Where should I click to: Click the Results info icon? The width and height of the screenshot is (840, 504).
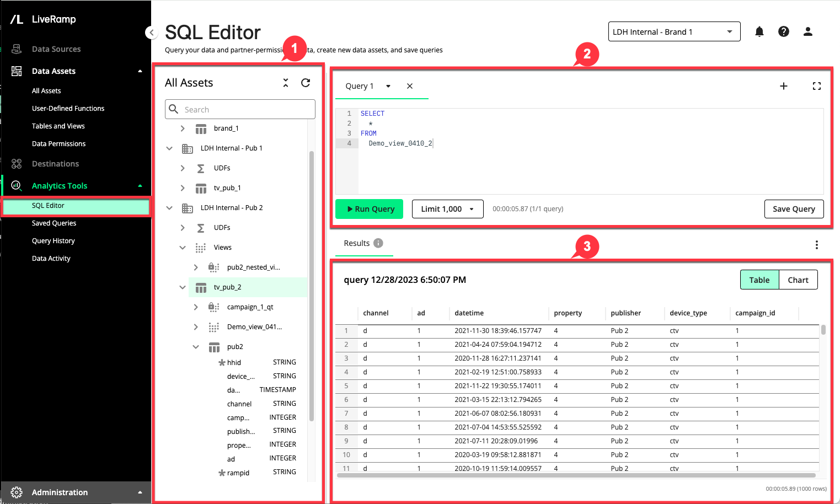(x=378, y=243)
